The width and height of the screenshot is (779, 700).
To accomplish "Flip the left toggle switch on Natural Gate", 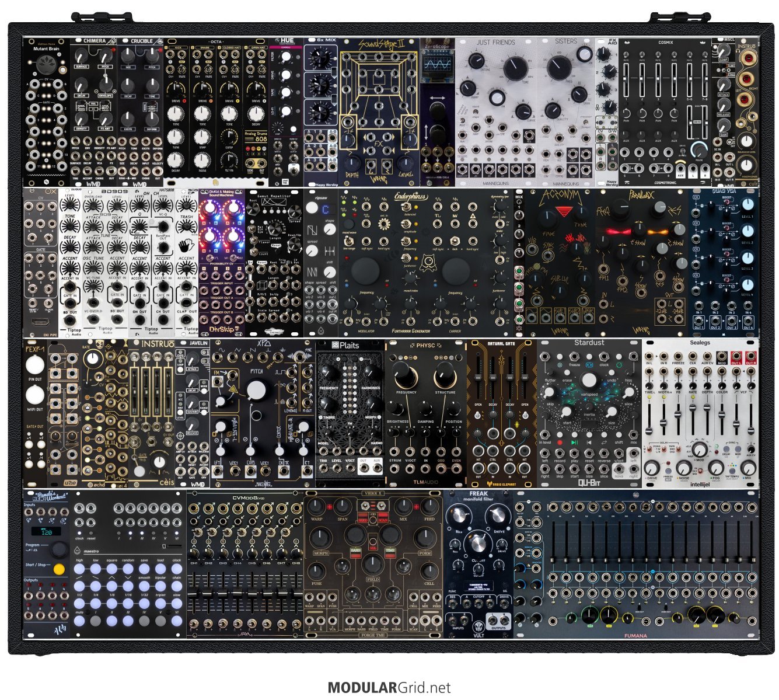I will click(x=477, y=415).
